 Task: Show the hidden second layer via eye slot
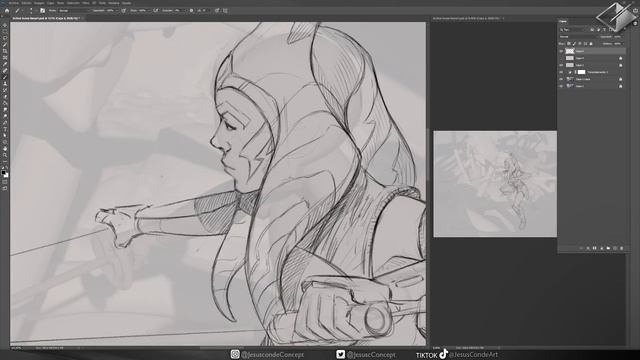561,58
